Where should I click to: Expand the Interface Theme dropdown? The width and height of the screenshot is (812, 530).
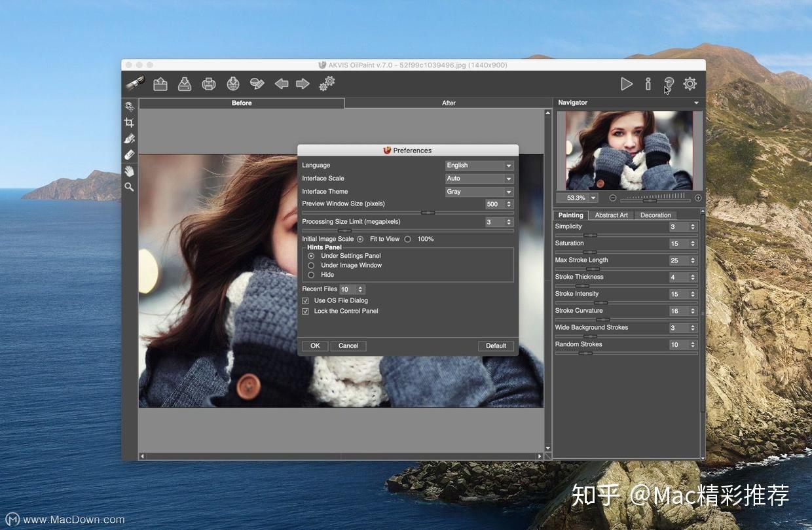479,192
